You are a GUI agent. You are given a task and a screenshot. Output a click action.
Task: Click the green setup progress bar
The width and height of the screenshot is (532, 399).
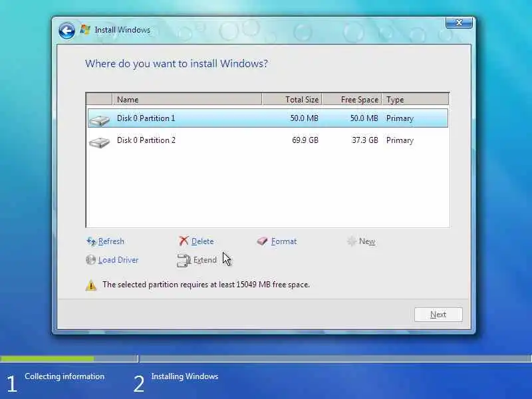47,358
